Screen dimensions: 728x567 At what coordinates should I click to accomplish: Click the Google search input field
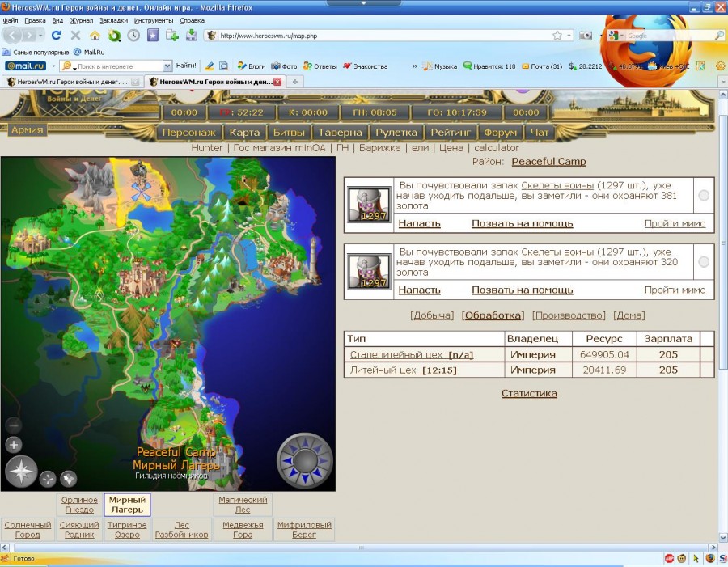(x=670, y=36)
